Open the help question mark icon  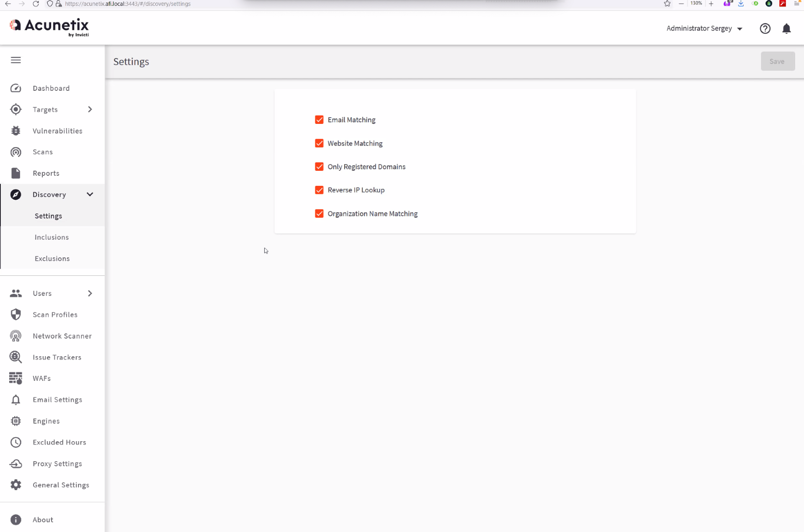pyautogui.click(x=765, y=28)
